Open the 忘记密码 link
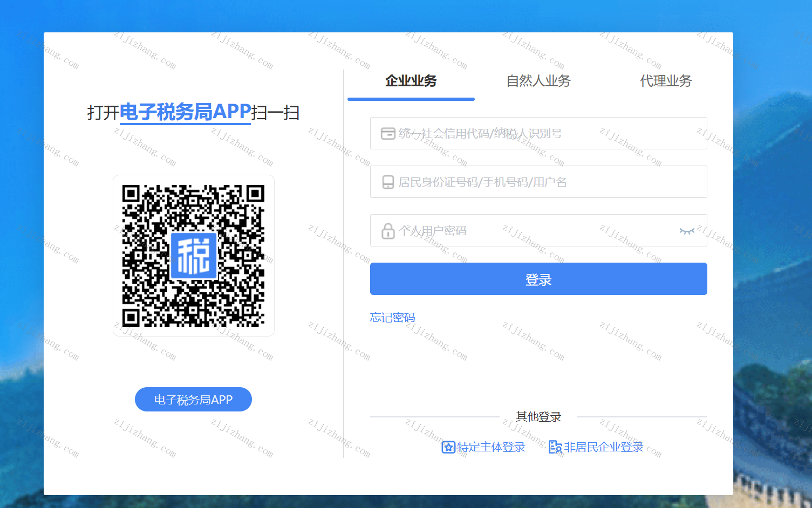This screenshot has width=812, height=508. (392, 318)
